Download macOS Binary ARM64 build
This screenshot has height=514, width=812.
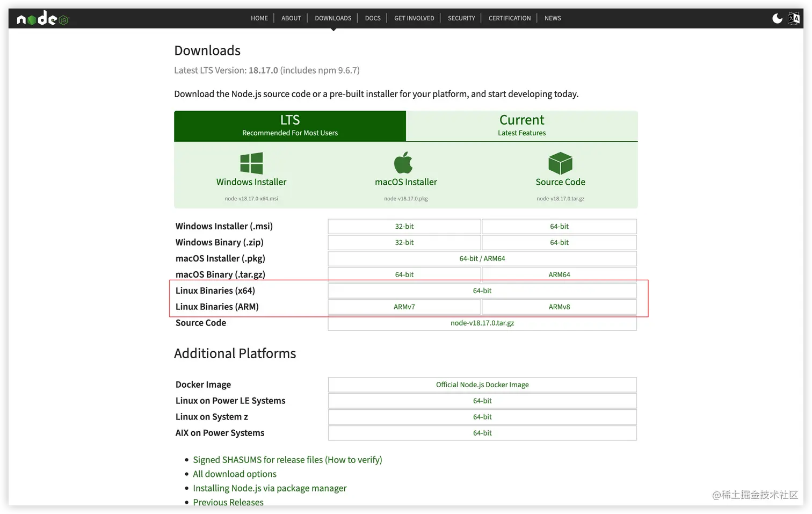(559, 274)
